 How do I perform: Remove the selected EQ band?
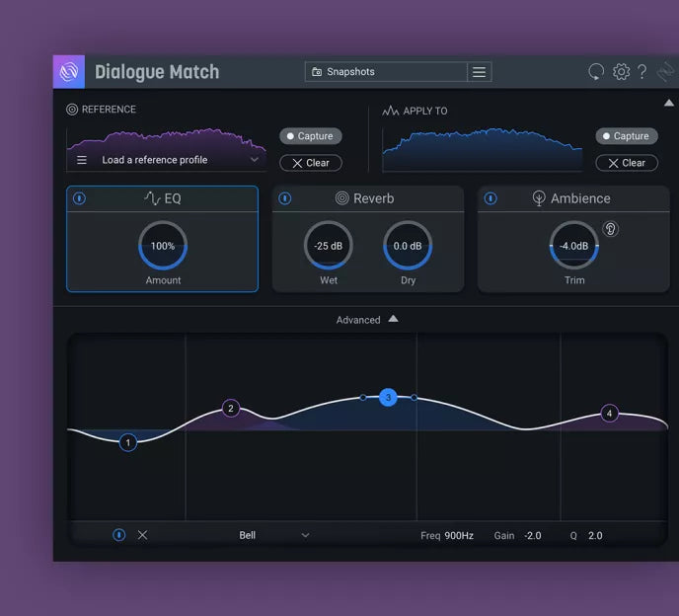click(142, 535)
